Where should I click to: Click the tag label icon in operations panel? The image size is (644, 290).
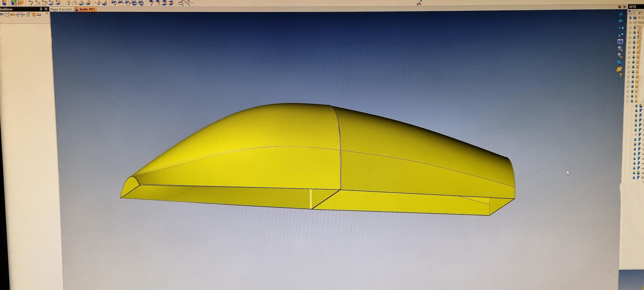click(12, 15)
